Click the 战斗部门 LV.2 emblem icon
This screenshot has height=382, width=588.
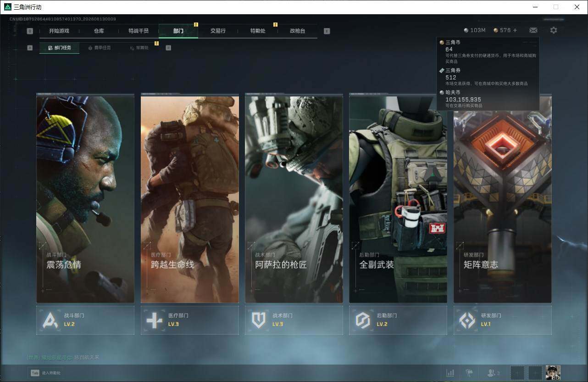pyautogui.click(x=50, y=320)
